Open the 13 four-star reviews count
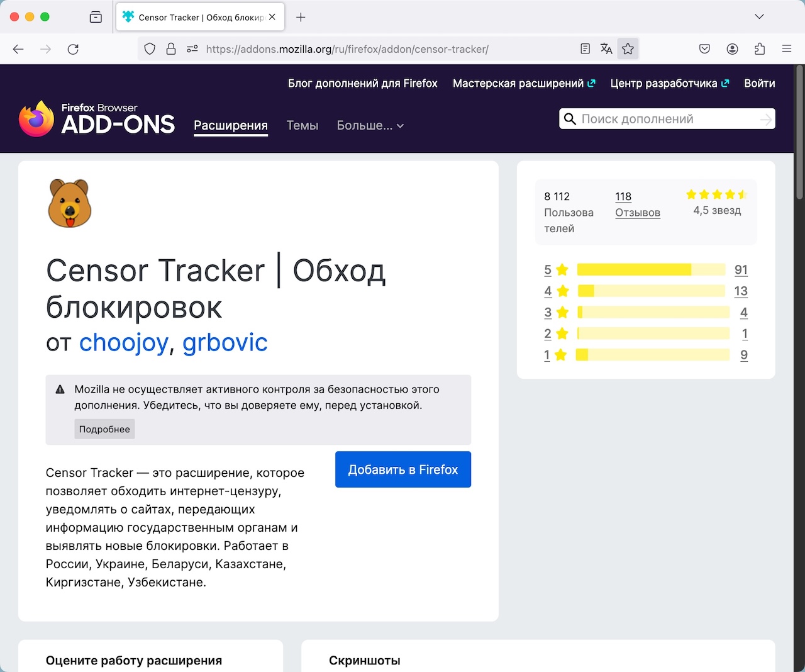Image resolution: width=805 pixels, height=672 pixels. point(741,291)
